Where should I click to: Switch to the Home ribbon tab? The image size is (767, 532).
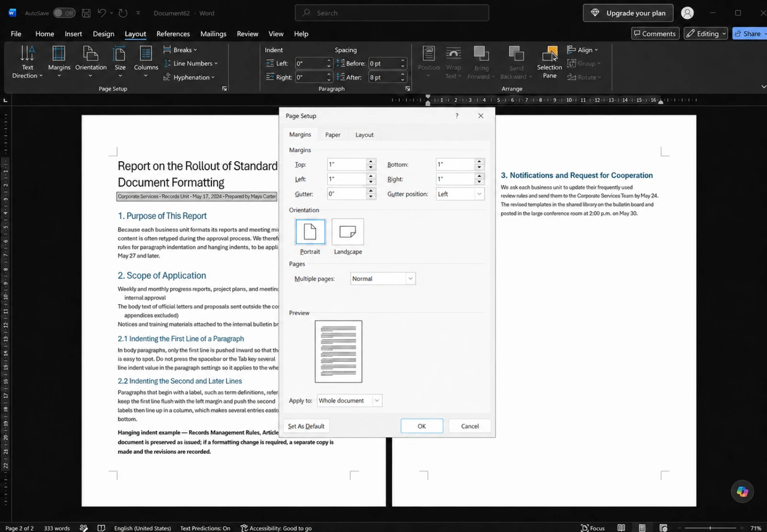pyautogui.click(x=45, y=34)
